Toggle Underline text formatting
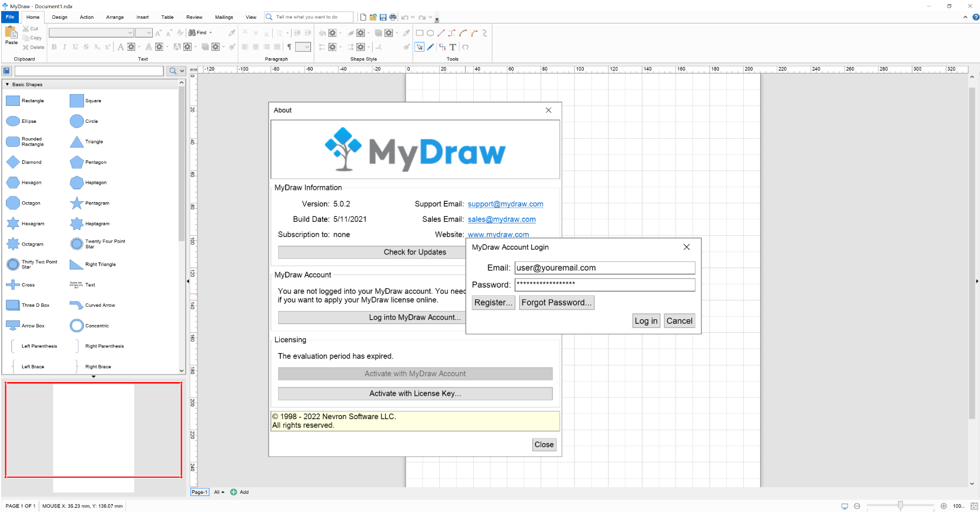The width and height of the screenshot is (980, 512). [x=75, y=47]
